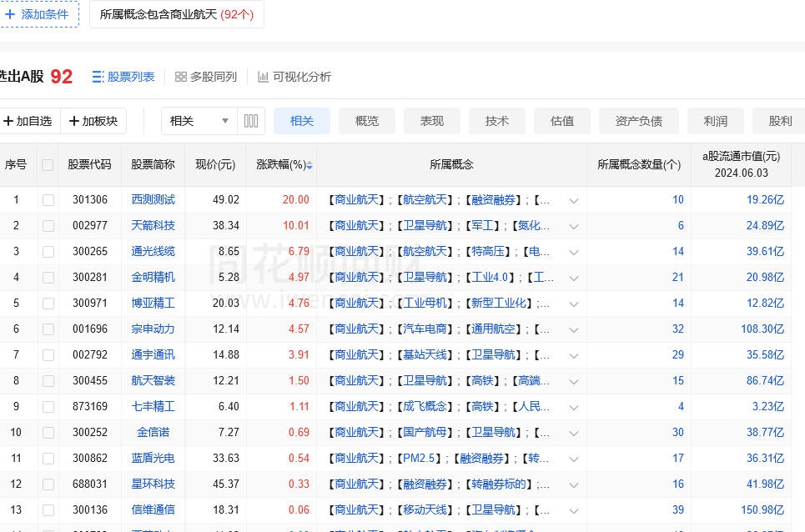
Task: Open stock link 星环科技
Action: click(x=153, y=484)
